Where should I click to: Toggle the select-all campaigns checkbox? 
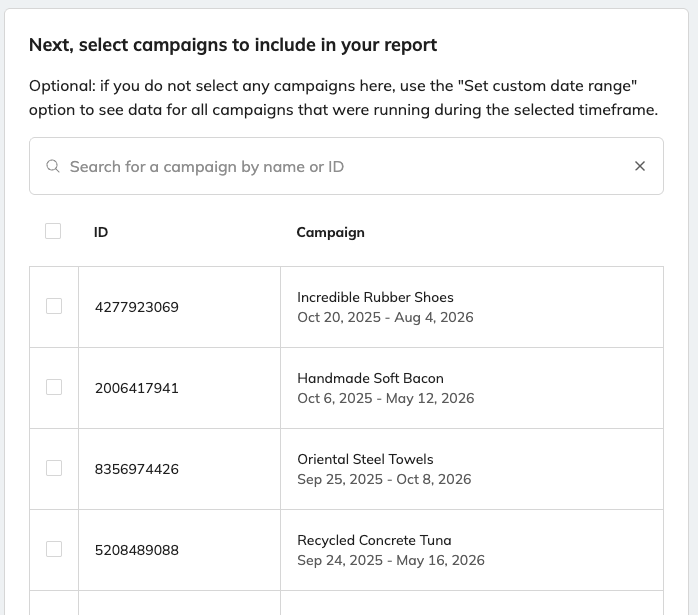53,231
